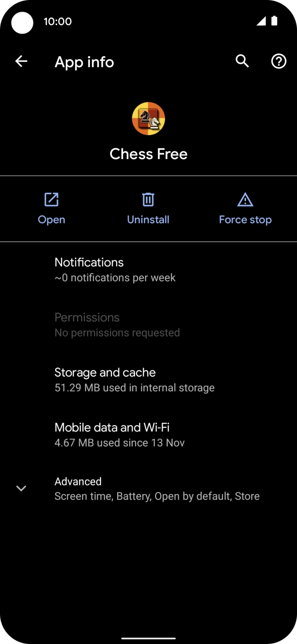
Task: Open search from the magnifier icon
Action: coord(242,62)
